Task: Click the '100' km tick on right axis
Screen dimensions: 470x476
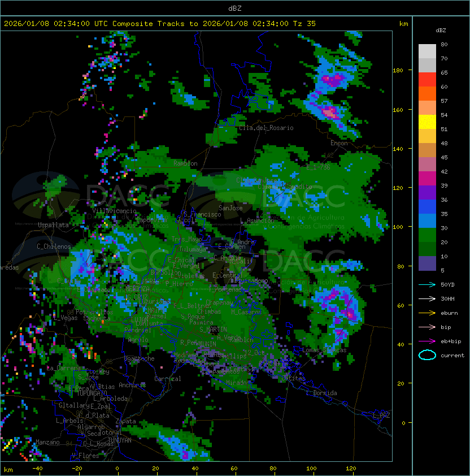Action: pos(398,227)
